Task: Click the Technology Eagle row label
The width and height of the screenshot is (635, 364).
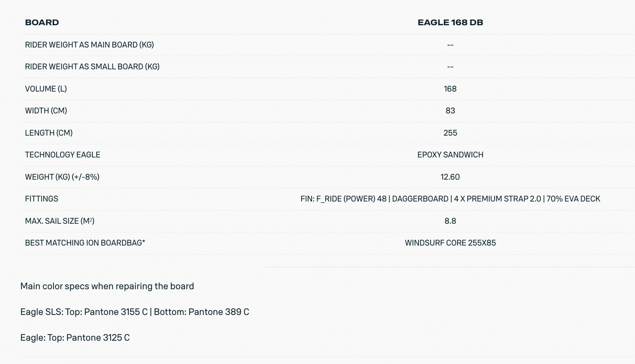Action: 63,155
